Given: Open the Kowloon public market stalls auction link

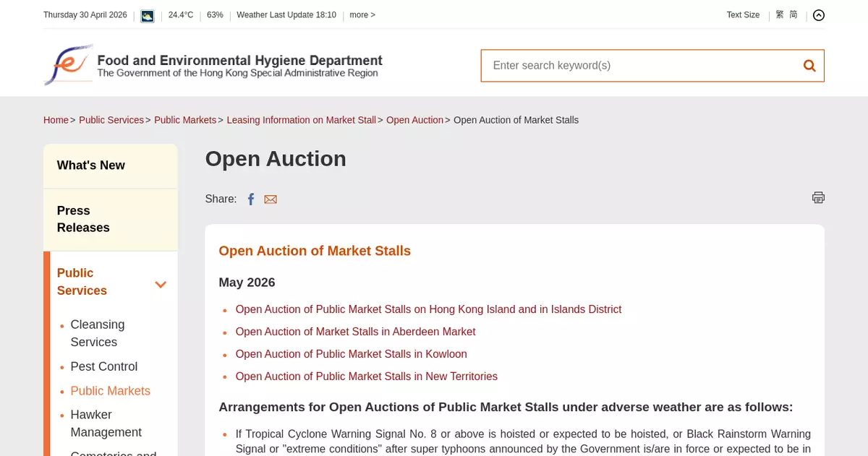Looking at the screenshot, I should (351, 354).
